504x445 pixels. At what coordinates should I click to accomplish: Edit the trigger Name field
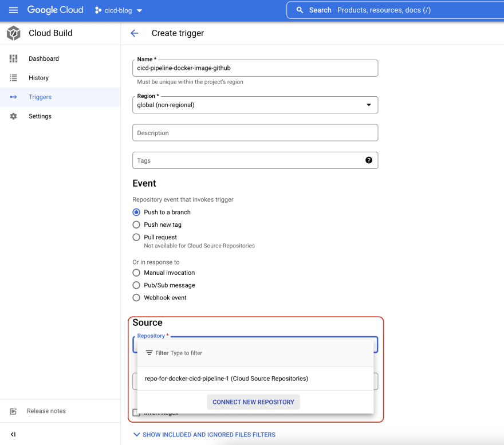255,68
